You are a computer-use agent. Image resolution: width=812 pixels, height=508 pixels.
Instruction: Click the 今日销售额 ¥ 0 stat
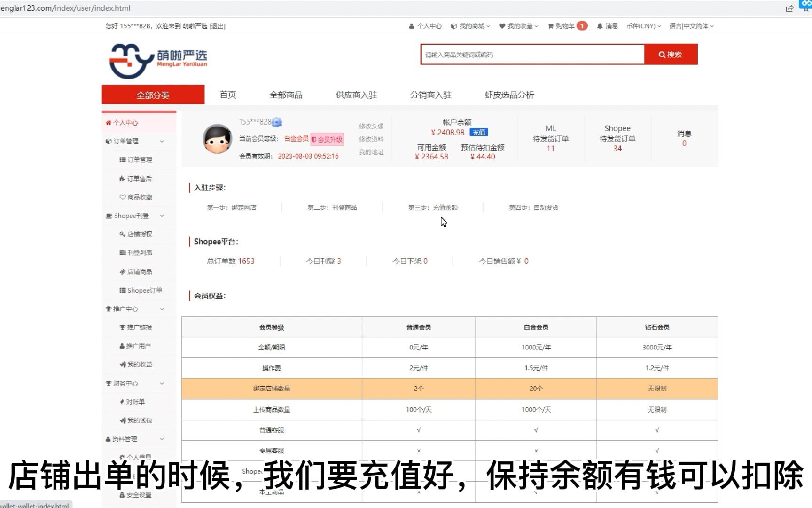click(504, 261)
